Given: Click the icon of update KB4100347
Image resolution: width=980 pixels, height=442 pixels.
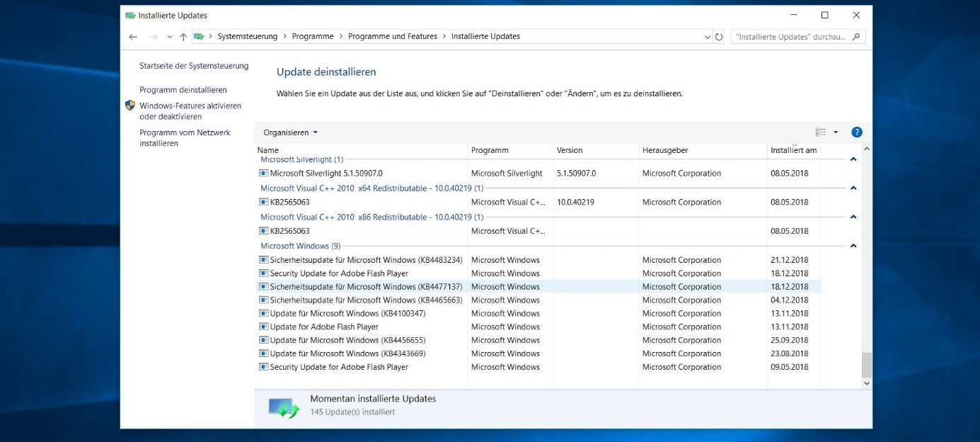Looking at the screenshot, I should (263, 314).
